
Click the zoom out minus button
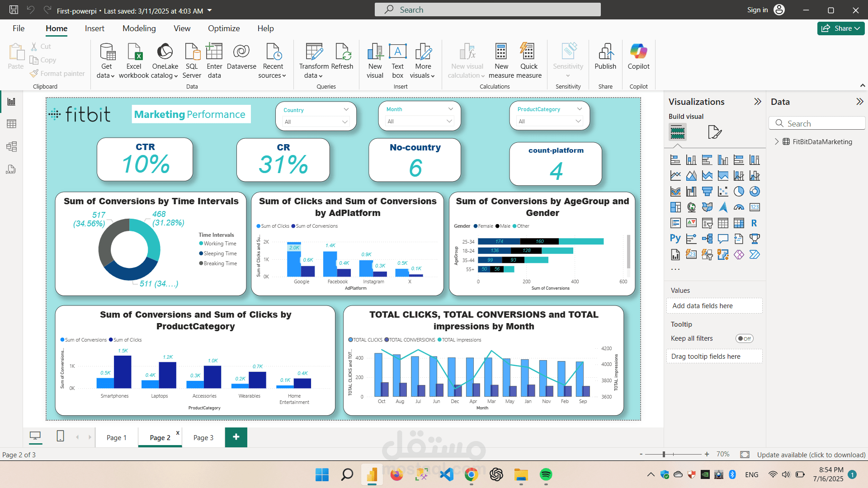point(641,454)
